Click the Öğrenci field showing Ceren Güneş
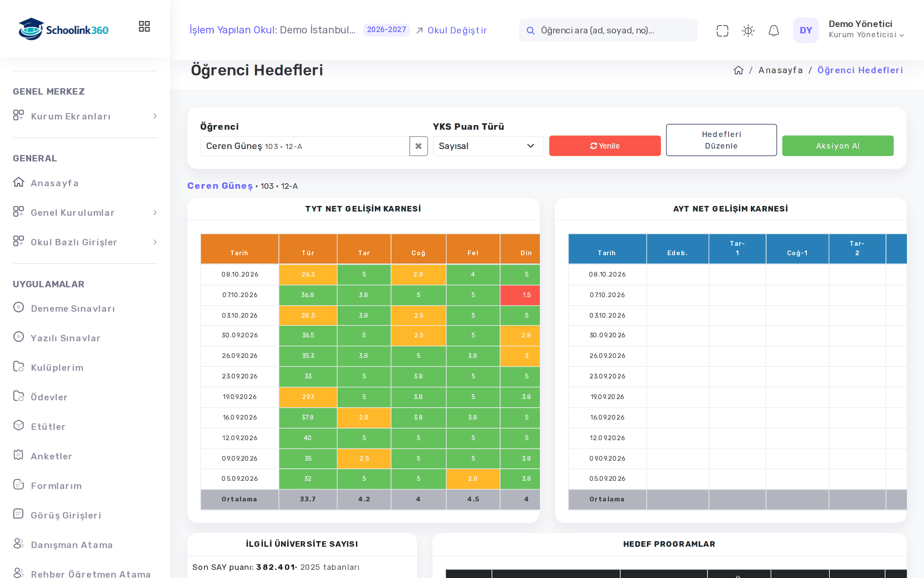The width and height of the screenshot is (924, 578). (x=305, y=146)
